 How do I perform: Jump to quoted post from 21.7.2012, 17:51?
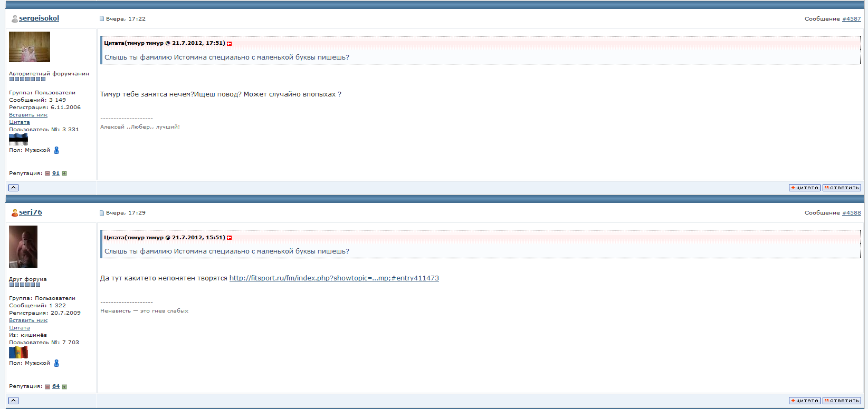click(x=230, y=44)
